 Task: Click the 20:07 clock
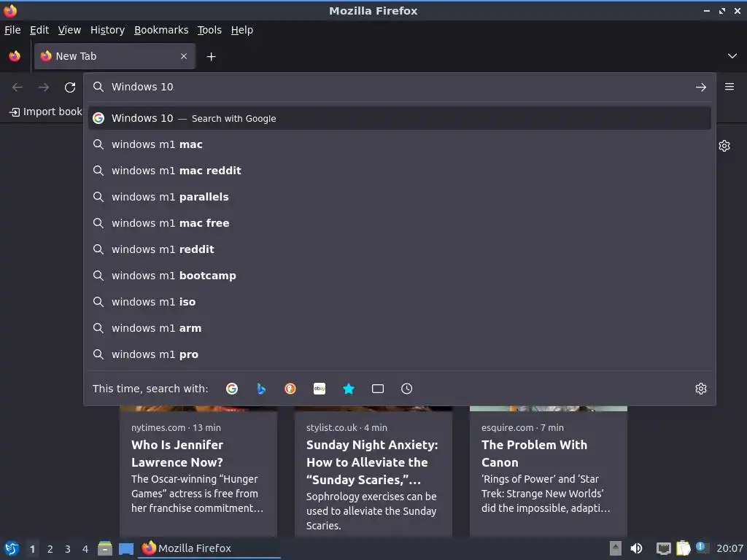[x=729, y=548]
